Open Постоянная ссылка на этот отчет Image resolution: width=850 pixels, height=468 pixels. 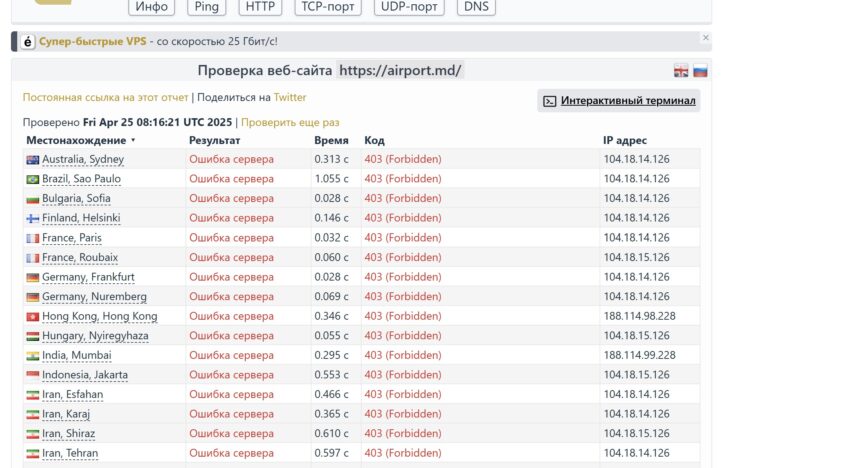click(x=105, y=98)
